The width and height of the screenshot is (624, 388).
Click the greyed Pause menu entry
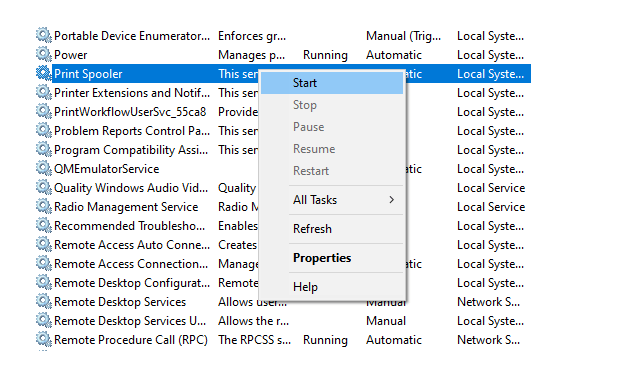click(x=332, y=127)
